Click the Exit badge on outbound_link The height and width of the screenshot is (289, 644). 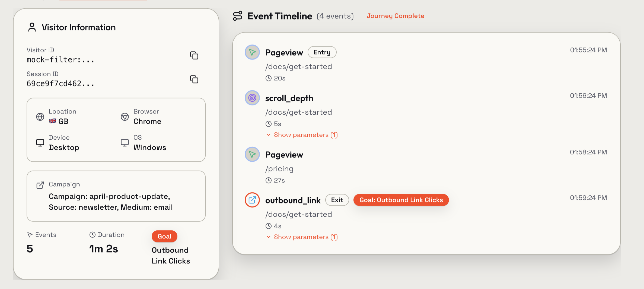point(337,200)
